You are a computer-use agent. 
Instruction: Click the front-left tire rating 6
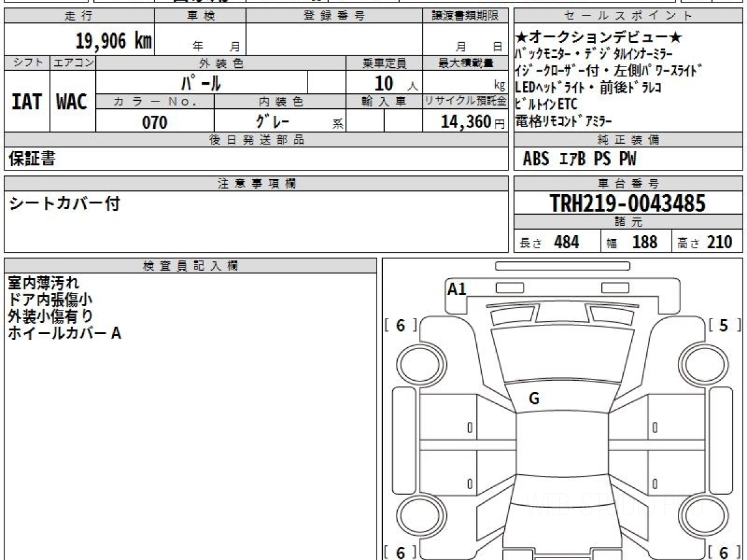click(x=400, y=325)
